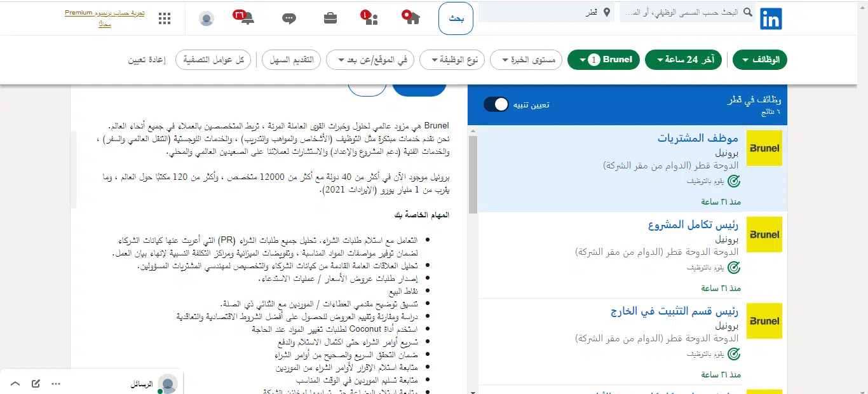
Task: Click the recruiting target icon in رئيس تكامل المشروع card
Action: click(733, 268)
